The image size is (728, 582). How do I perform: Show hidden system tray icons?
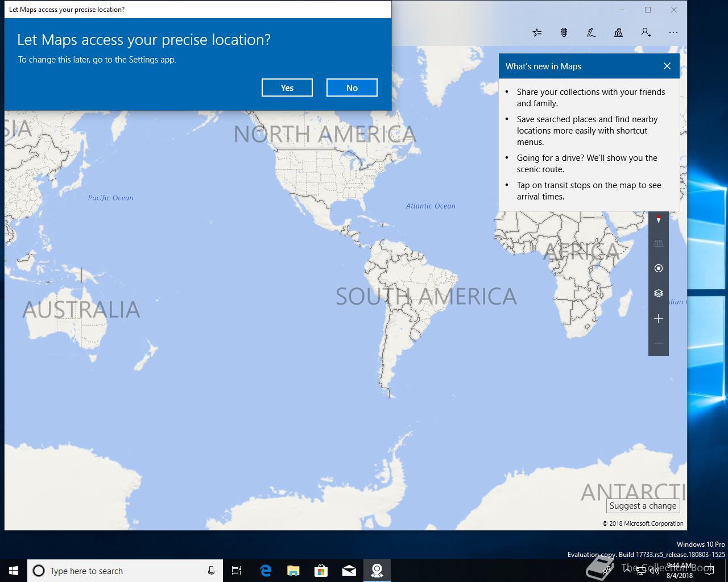[x=627, y=571]
